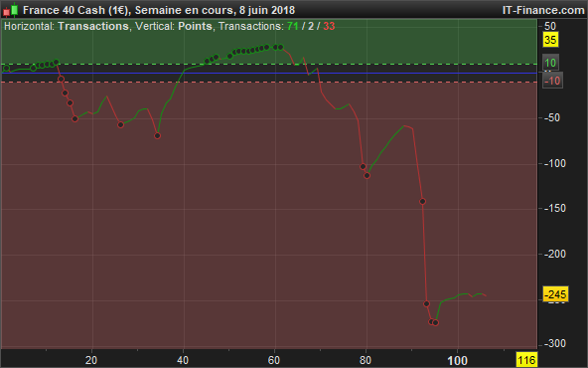Click the 80 horizontal axis label
Viewport: 588px width, 368px height.
(366, 360)
